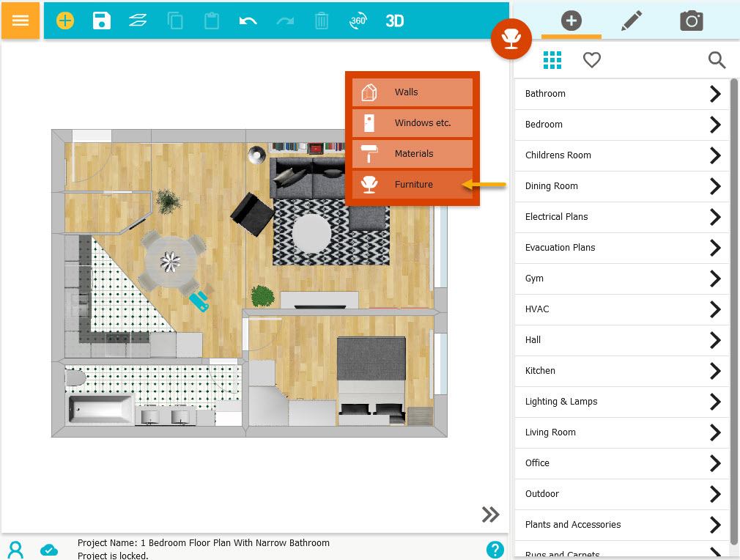Collapse the panel with the double-arrow button
The height and width of the screenshot is (560, 740).
tap(490, 514)
